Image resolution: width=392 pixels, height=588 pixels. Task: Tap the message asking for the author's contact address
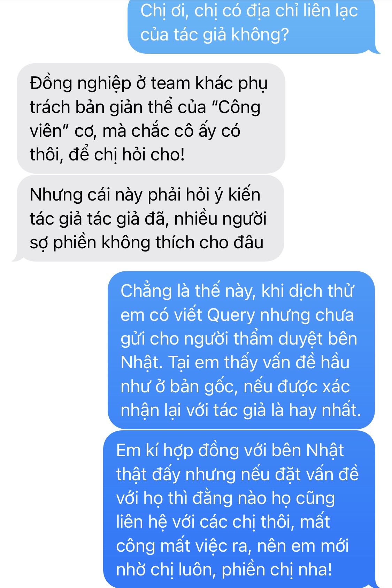click(251, 26)
